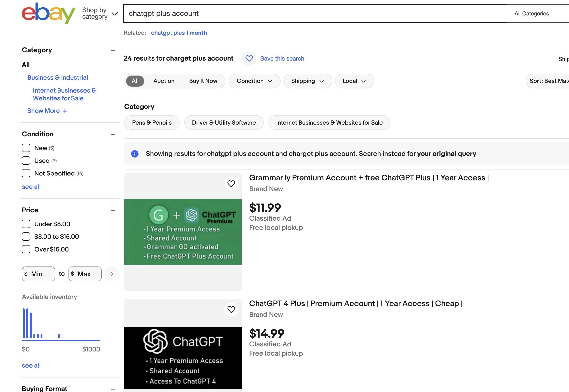This screenshot has height=392, width=569.
Task: Open the Condition filter dropdown
Action: (x=254, y=81)
